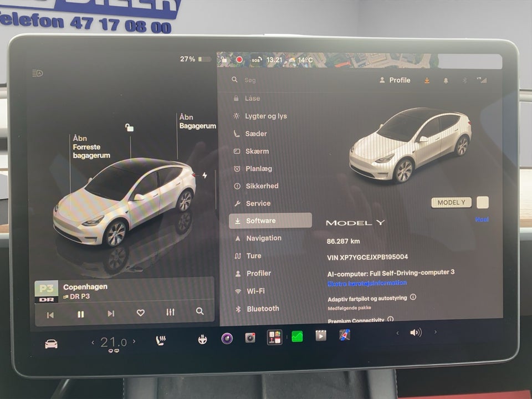Open Ekstra køretøjsinformation link

pos(367,283)
